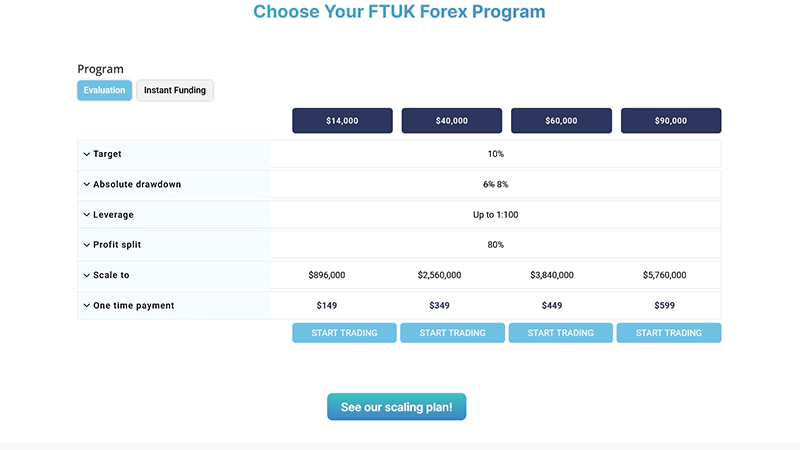Image resolution: width=800 pixels, height=450 pixels.
Task: Expand the Absolute drawdown row
Action: pyautogui.click(x=87, y=184)
